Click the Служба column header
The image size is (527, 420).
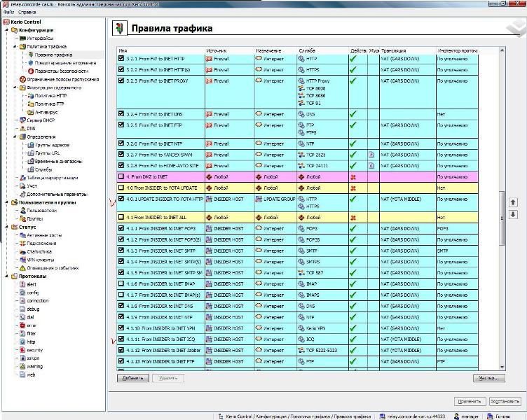pyautogui.click(x=323, y=50)
